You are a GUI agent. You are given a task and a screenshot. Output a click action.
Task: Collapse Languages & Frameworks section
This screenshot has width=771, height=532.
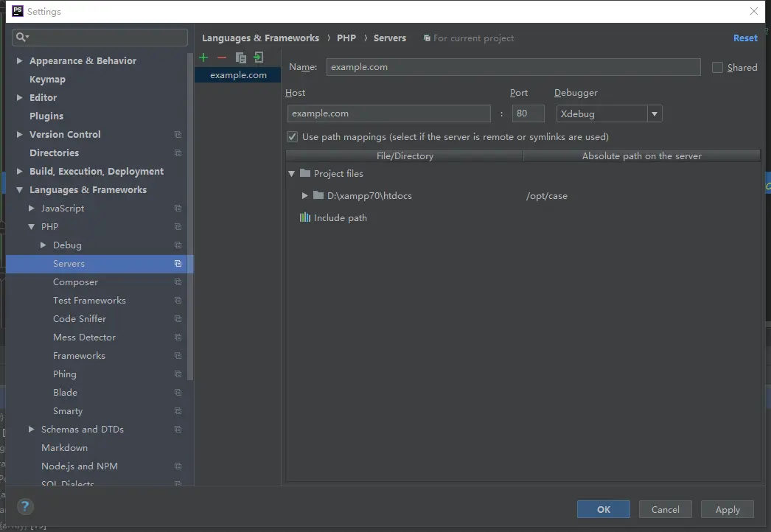pos(19,190)
